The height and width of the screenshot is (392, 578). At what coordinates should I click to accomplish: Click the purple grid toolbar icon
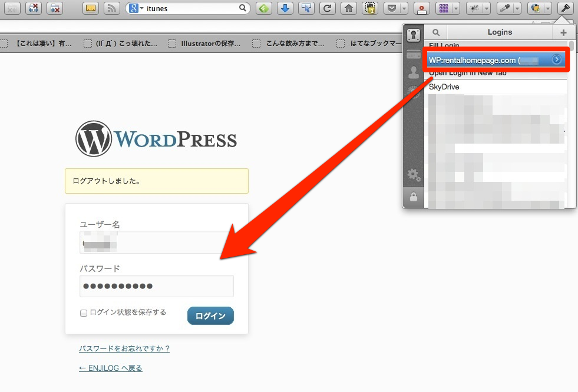pyautogui.click(x=444, y=8)
